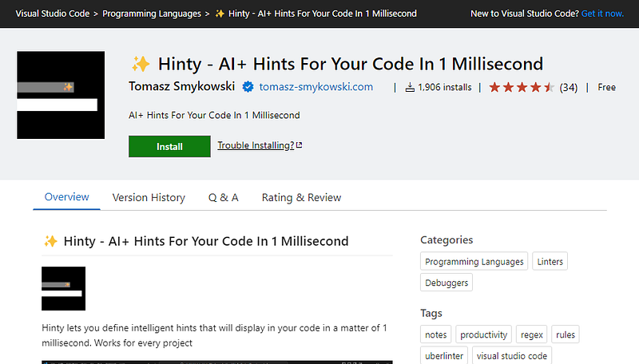This screenshot has height=364, width=639.
Task: Click the Free price label
Action: pyautogui.click(x=606, y=87)
